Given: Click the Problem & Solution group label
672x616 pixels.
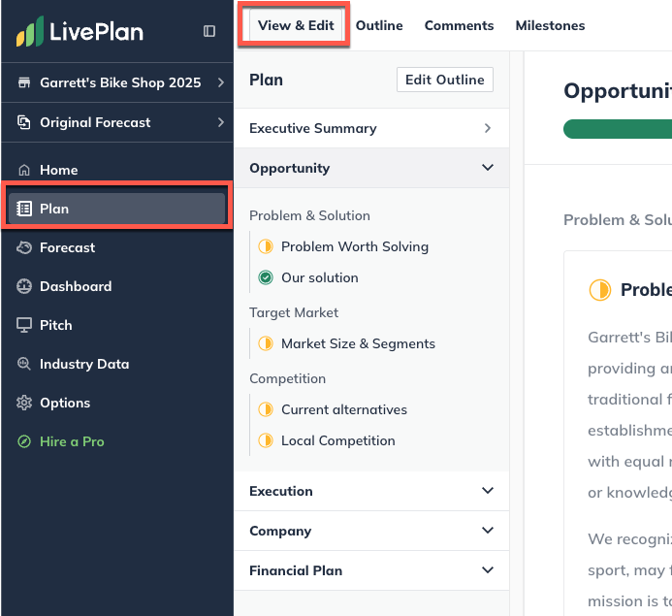Looking at the screenshot, I should (x=309, y=215).
